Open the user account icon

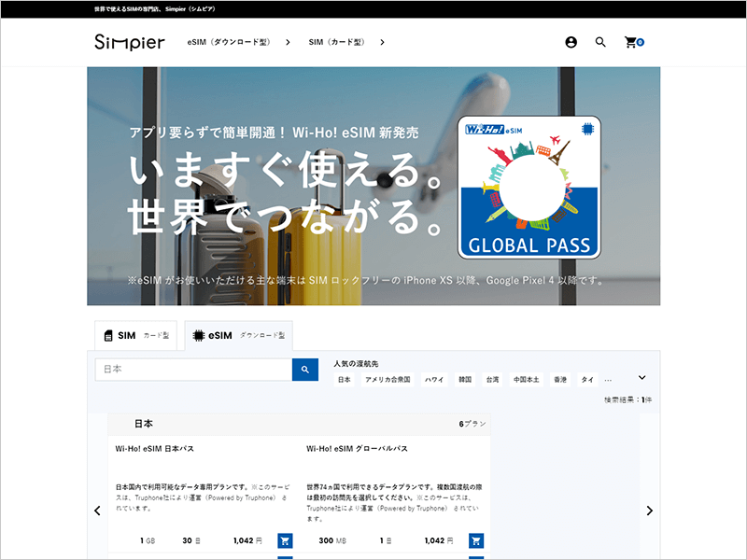click(x=571, y=42)
